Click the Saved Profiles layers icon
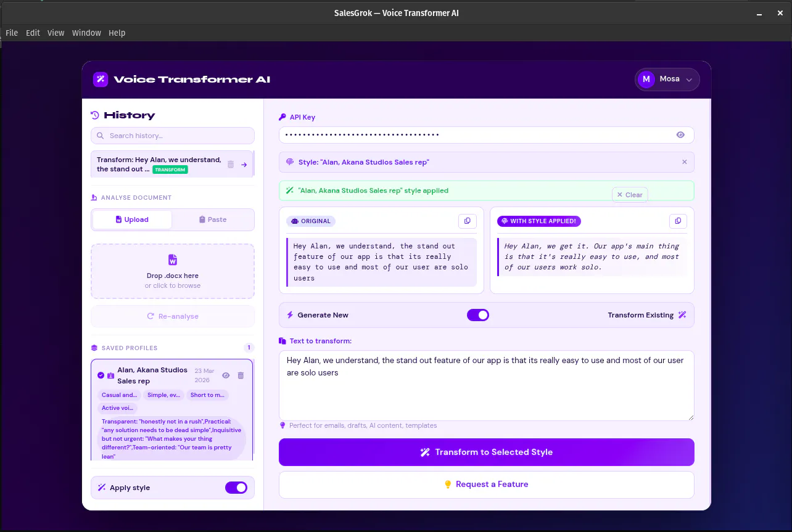This screenshot has width=792, height=532. point(94,348)
